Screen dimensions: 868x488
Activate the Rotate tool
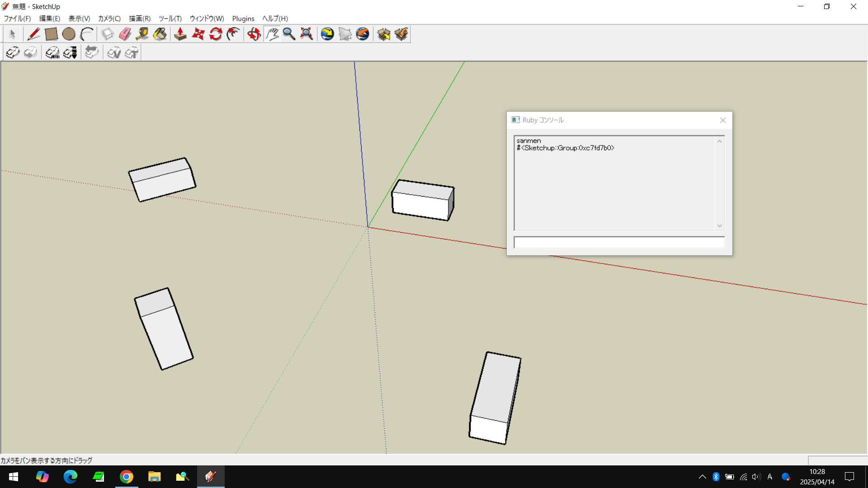(x=216, y=34)
